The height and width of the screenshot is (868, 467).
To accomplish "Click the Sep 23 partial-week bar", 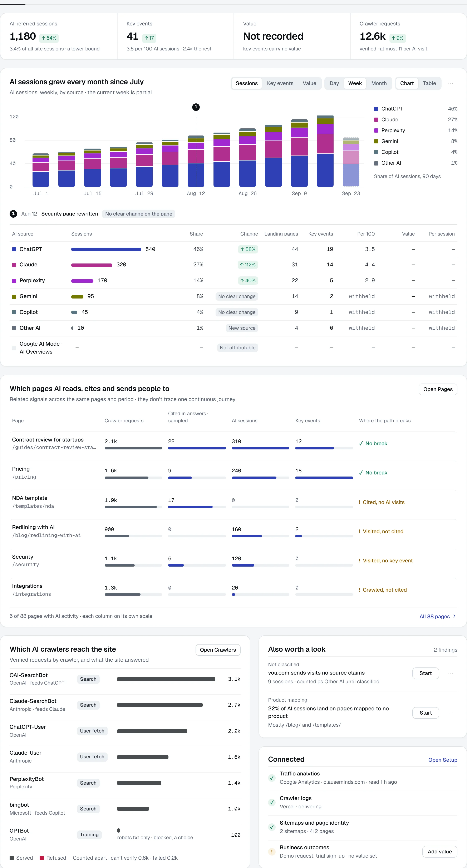I will pos(351,162).
